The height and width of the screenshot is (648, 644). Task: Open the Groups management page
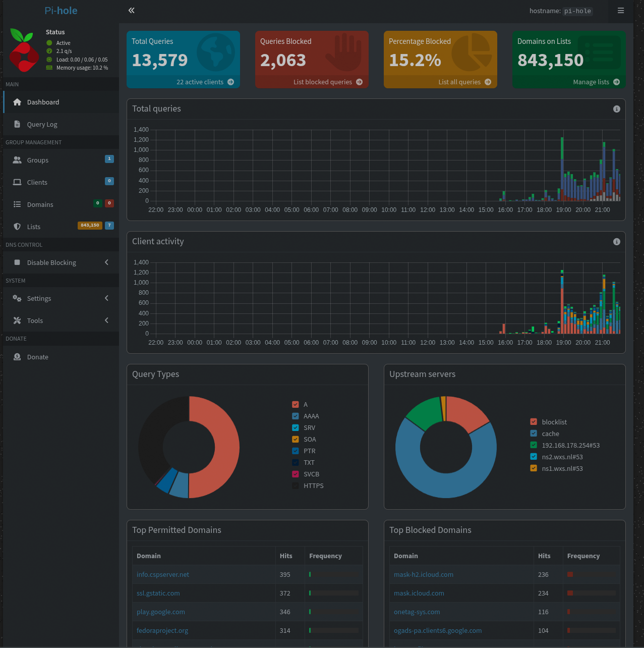click(x=38, y=160)
